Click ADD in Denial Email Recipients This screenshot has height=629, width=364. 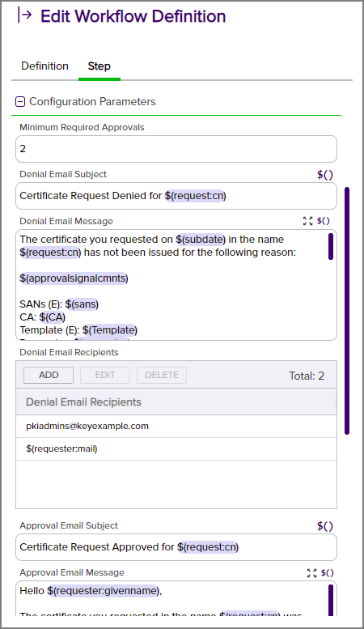point(49,375)
